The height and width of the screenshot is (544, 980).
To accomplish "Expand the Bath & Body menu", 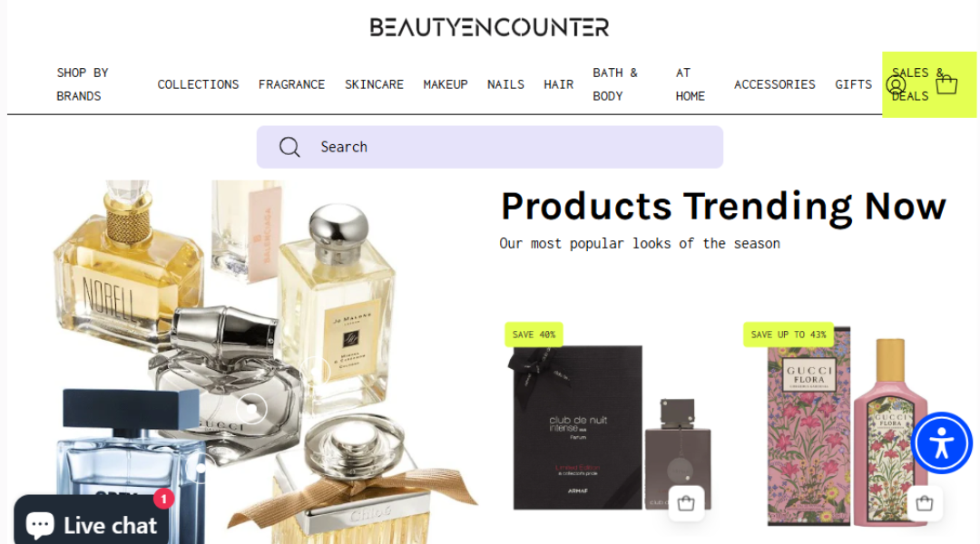I will coord(615,84).
